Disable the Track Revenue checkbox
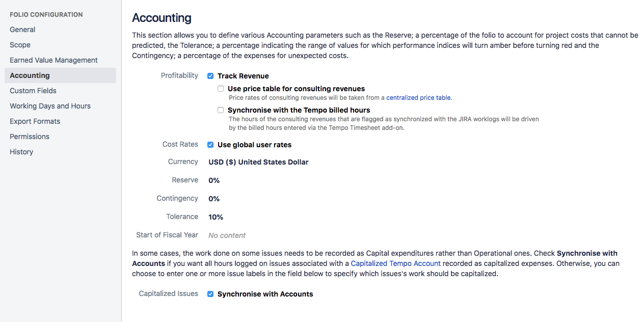This screenshot has height=322, width=644. (x=210, y=75)
